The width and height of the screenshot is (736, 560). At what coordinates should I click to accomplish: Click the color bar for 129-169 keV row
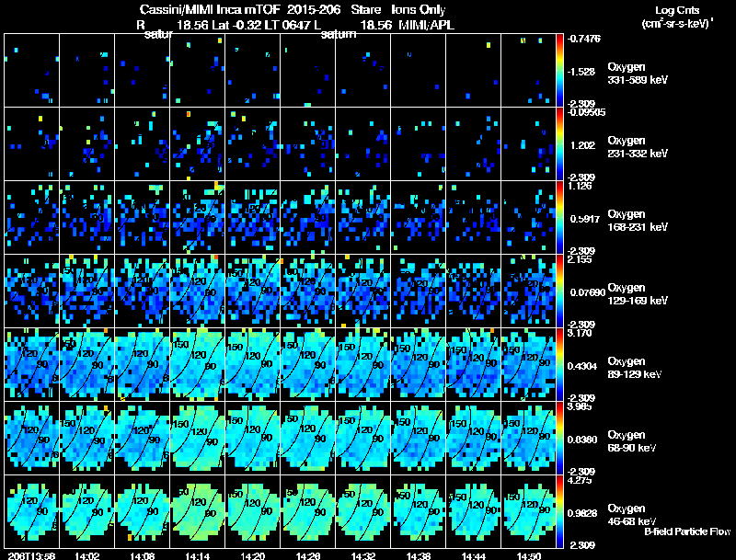click(559, 291)
